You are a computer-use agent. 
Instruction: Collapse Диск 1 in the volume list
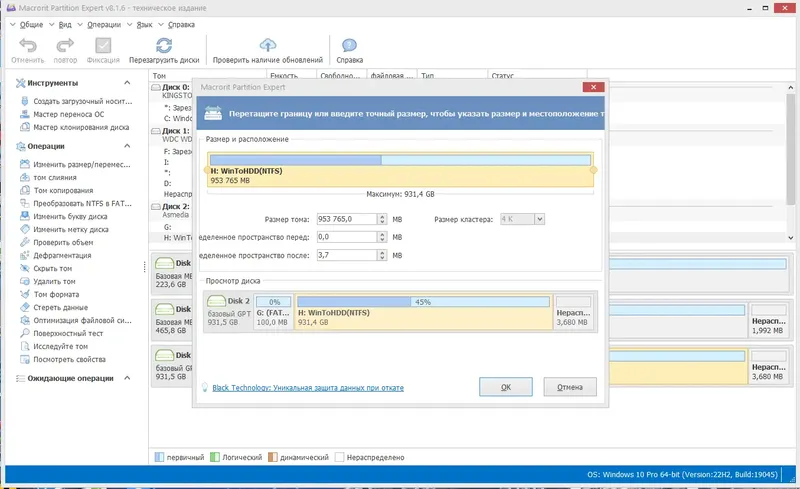point(156,131)
